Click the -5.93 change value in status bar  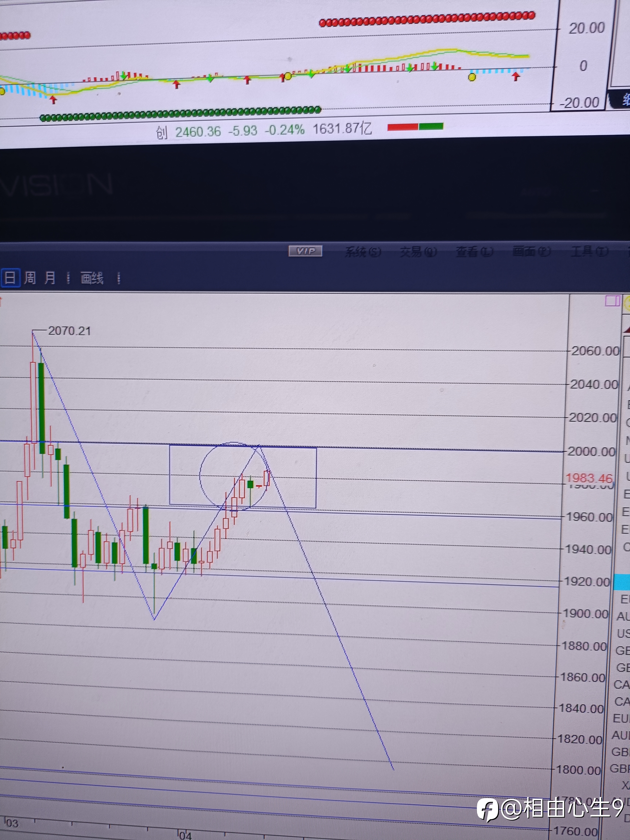tap(243, 131)
